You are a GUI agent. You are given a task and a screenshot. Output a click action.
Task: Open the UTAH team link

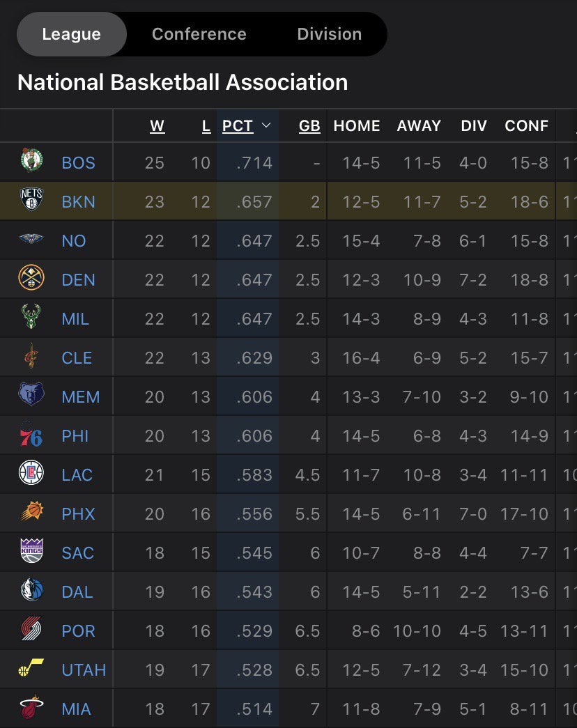point(84,669)
